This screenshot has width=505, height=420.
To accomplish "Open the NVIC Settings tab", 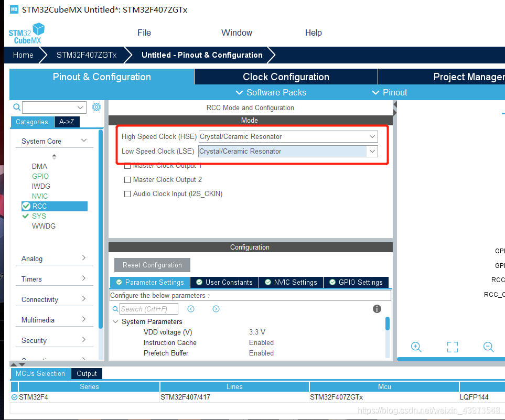I will [291, 283].
